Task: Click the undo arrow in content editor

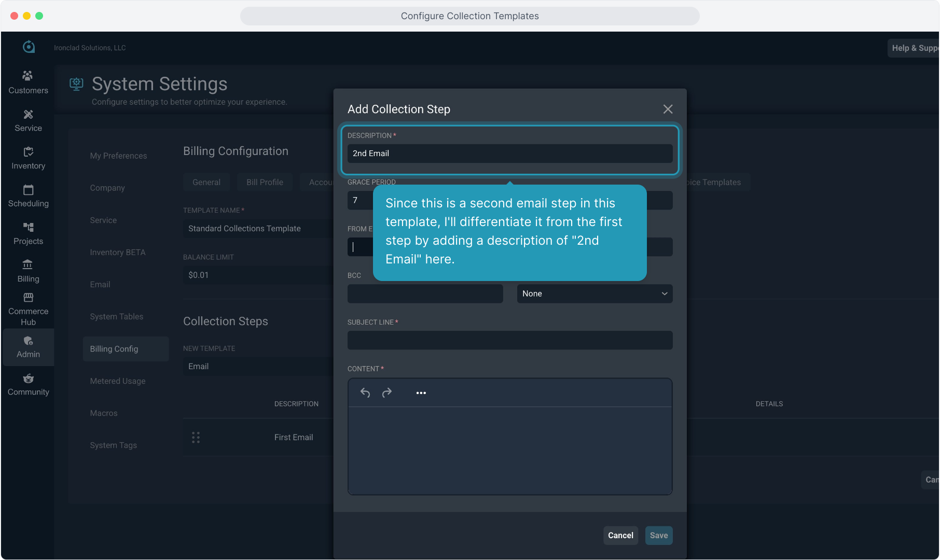Action: click(365, 393)
